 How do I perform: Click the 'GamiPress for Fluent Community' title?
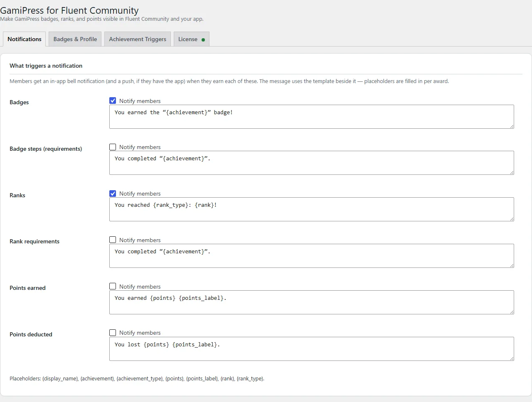pos(69,10)
